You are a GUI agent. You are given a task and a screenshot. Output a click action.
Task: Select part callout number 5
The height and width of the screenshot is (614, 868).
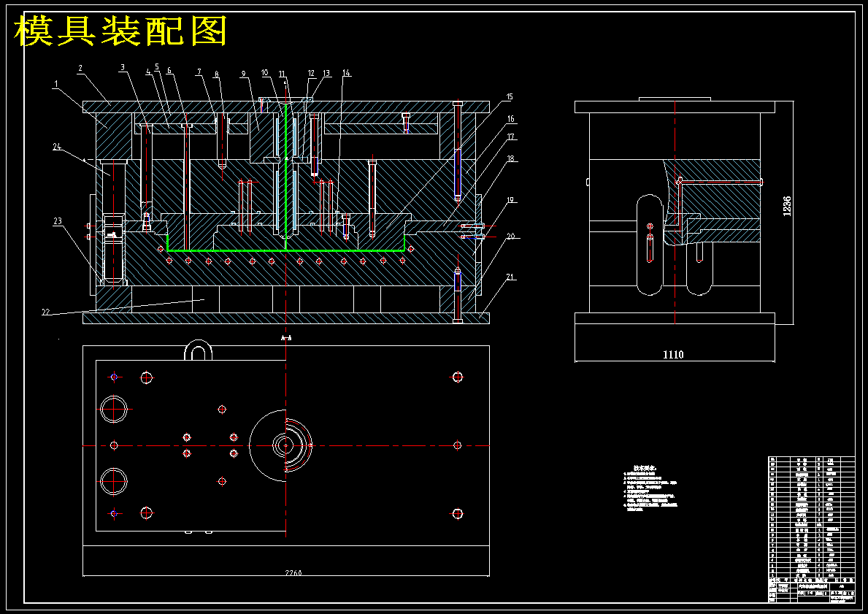click(x=157, y=68)
